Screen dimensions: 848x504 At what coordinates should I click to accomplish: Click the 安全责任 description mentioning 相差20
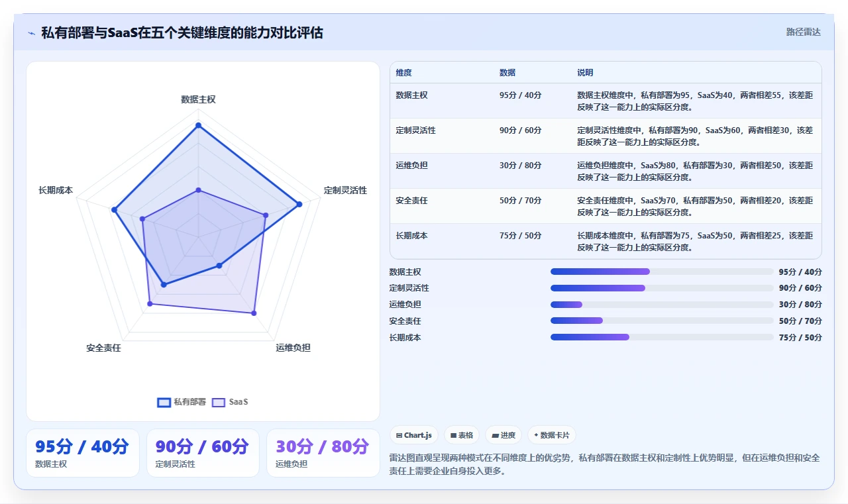click(695, 207)
